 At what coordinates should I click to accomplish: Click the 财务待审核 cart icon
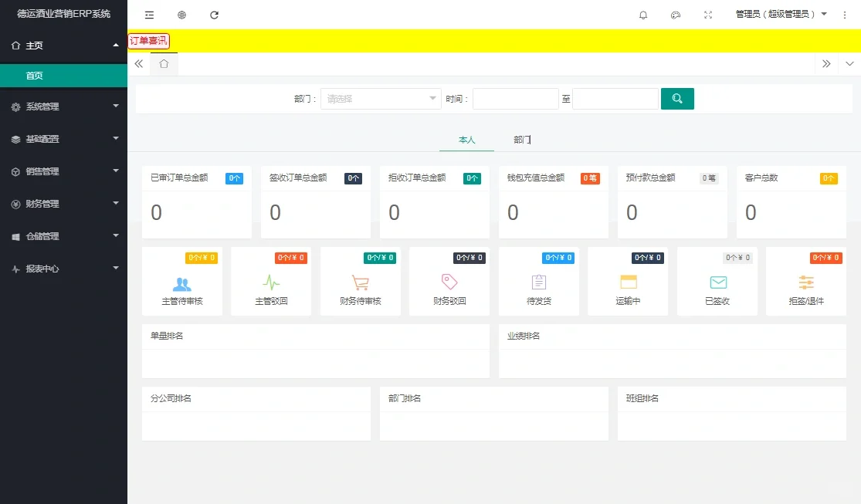pyautogui.click(x=360, y=282)
